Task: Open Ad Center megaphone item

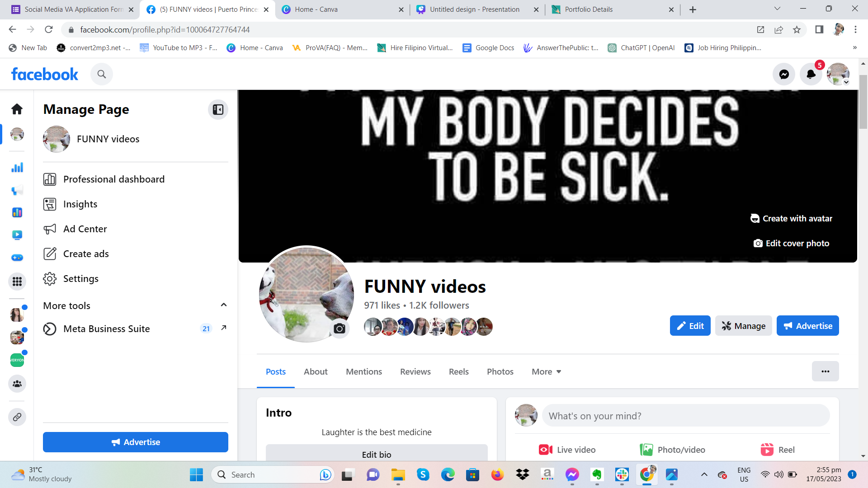Action: click(85, 229)
